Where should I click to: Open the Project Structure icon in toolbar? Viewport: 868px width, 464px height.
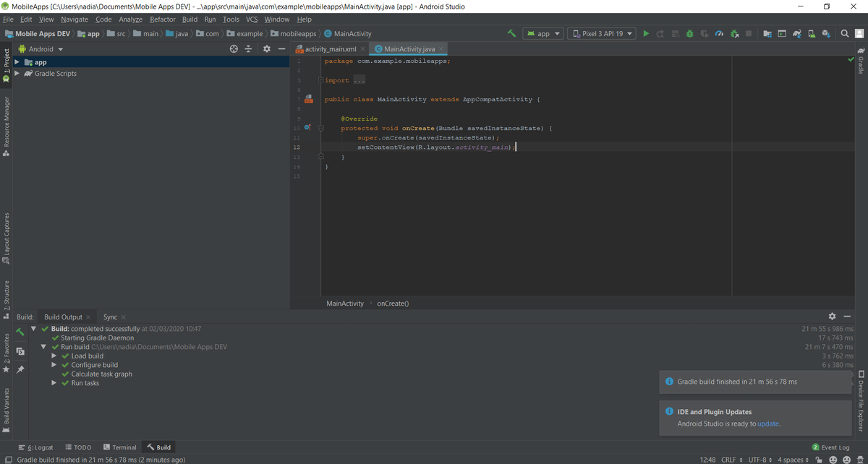tap(767, 33)
